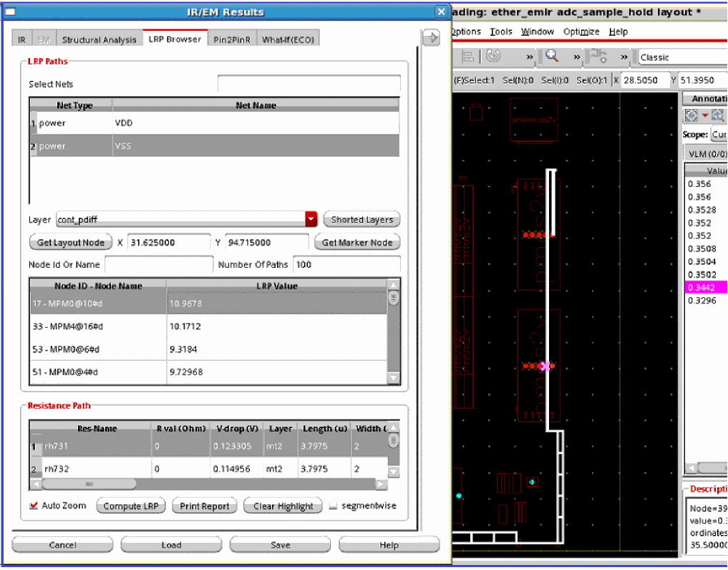Toggle the Auto Zoom checkbox
This screenshot has height=570, width=728.
33,506
